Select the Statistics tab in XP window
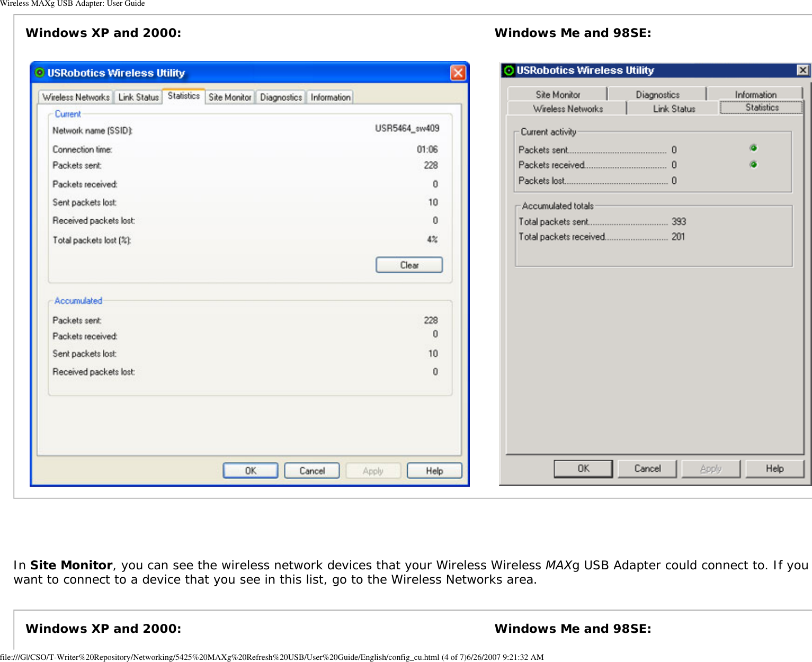812x662 pixels. pyautogui.click(x=184, y=96)
